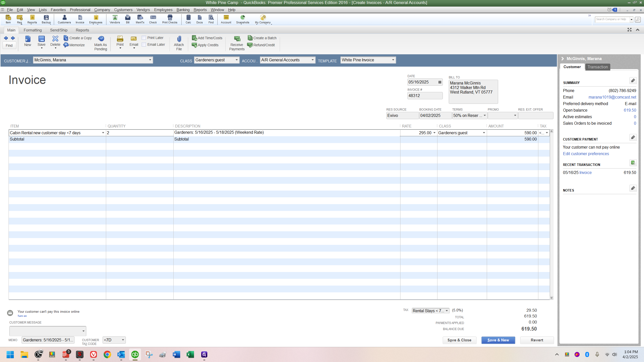
Task: Open MemTx memorized transactions icon
Action: coord(140,19)
